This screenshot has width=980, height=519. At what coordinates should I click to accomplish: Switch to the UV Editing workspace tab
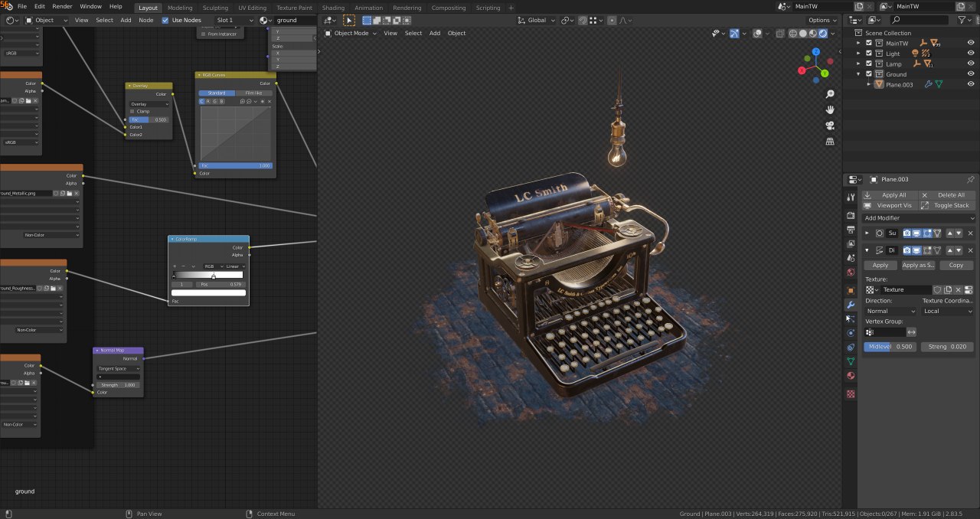(252, 8)
